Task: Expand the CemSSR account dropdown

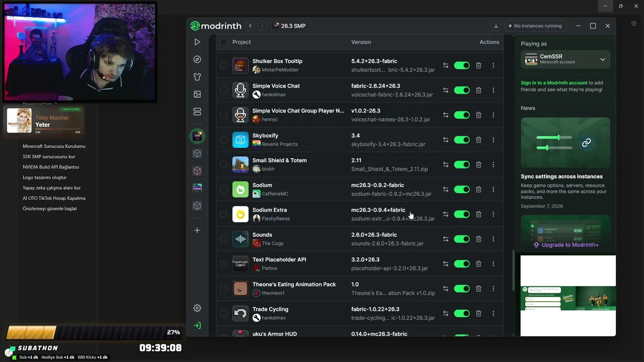Action: pos(566,59)
